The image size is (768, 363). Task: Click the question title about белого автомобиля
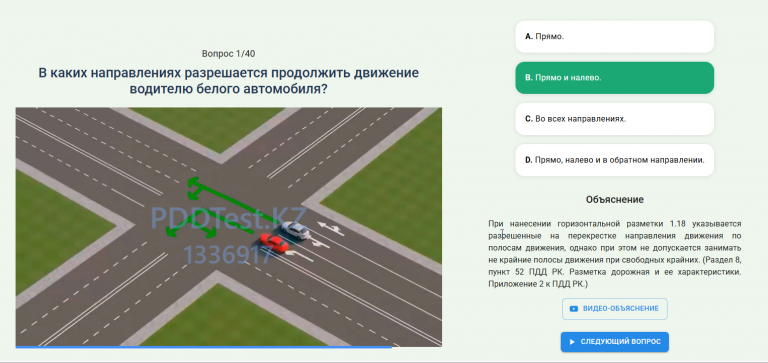coord(228,81)
